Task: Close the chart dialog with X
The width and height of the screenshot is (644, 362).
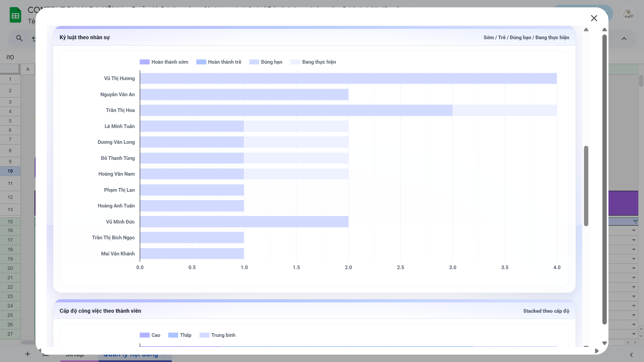Action: coord(594,18)
